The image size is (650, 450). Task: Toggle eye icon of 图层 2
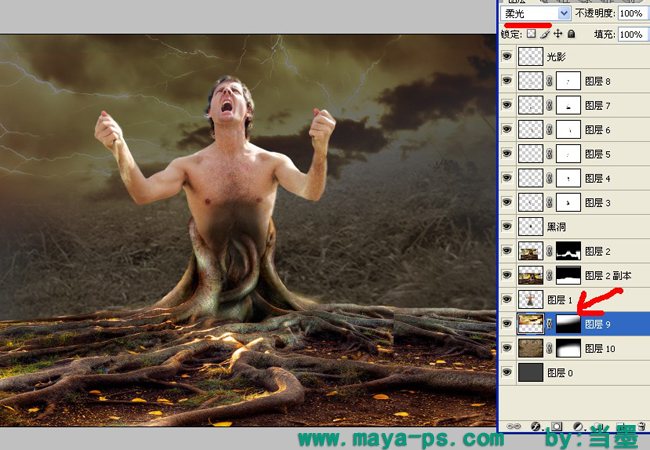pyautogui.click(x=507, y=250)
